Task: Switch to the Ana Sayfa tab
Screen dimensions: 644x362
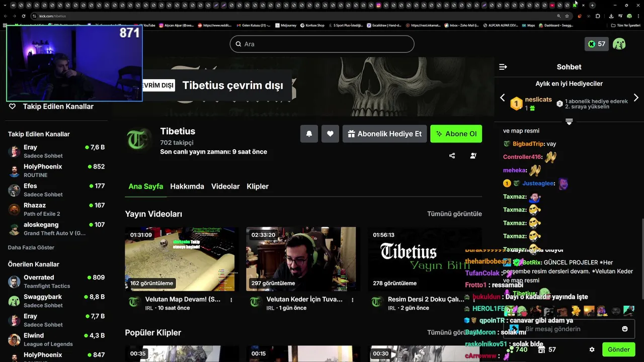Action: click(x=146, y=186)
